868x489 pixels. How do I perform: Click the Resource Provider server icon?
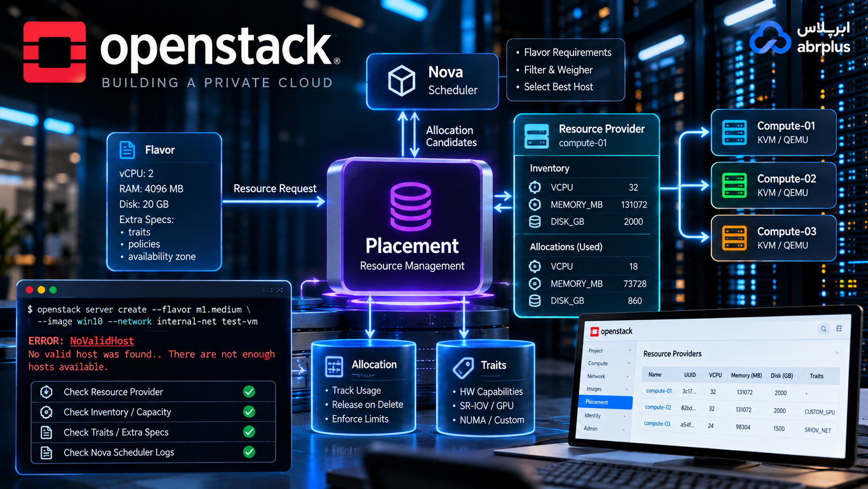[x=536, y=136]
